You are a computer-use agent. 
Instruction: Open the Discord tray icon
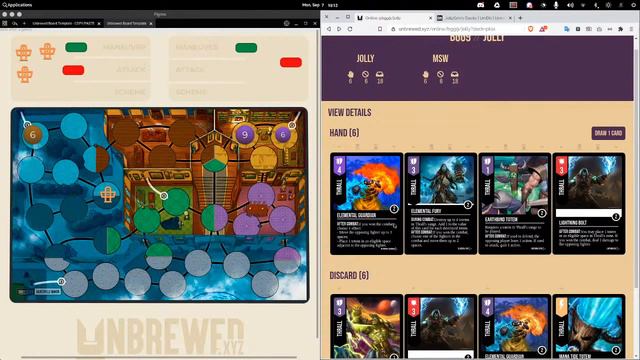(x=481, y=5)
